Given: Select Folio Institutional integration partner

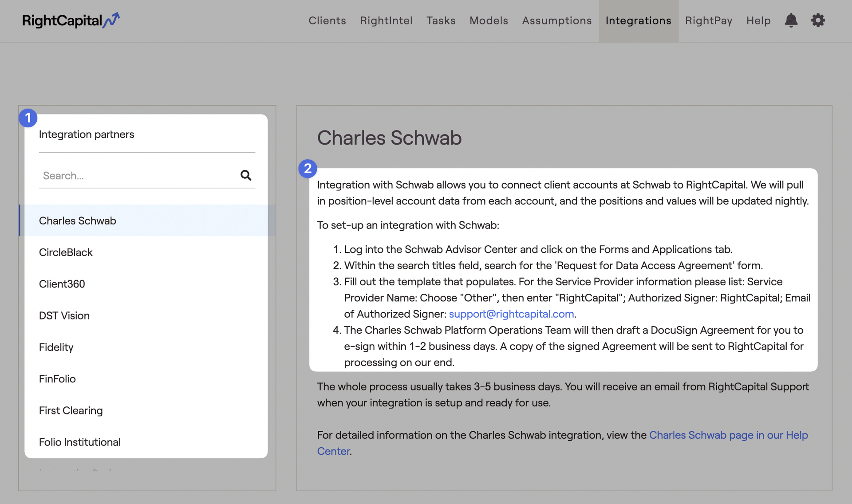Looking at the screenshot, I should click(x=147, y=442).
